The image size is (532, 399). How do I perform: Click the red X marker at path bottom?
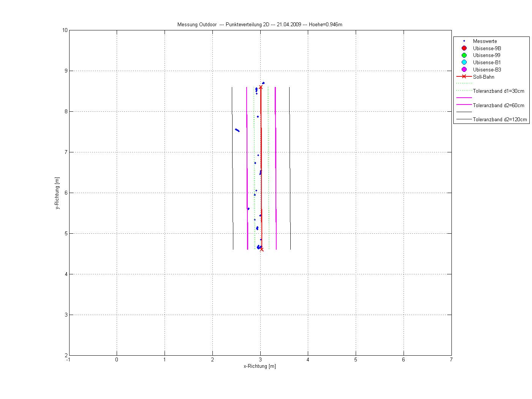261,250
